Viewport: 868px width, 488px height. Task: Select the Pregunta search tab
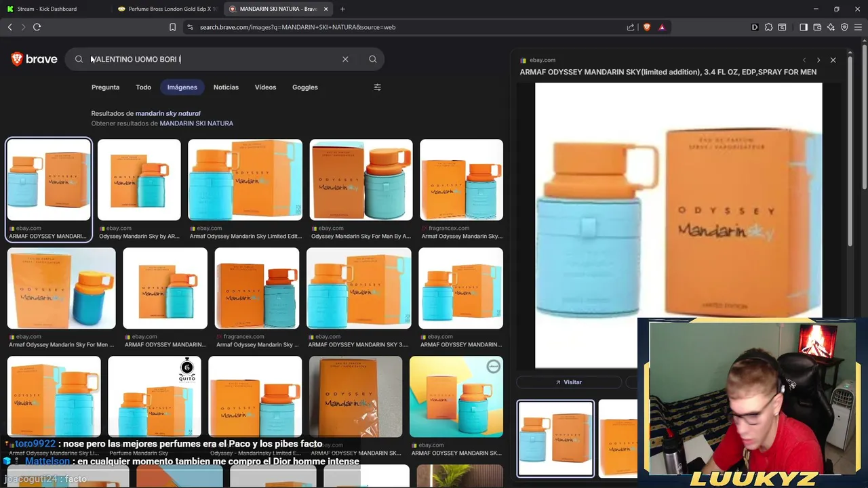105,87
